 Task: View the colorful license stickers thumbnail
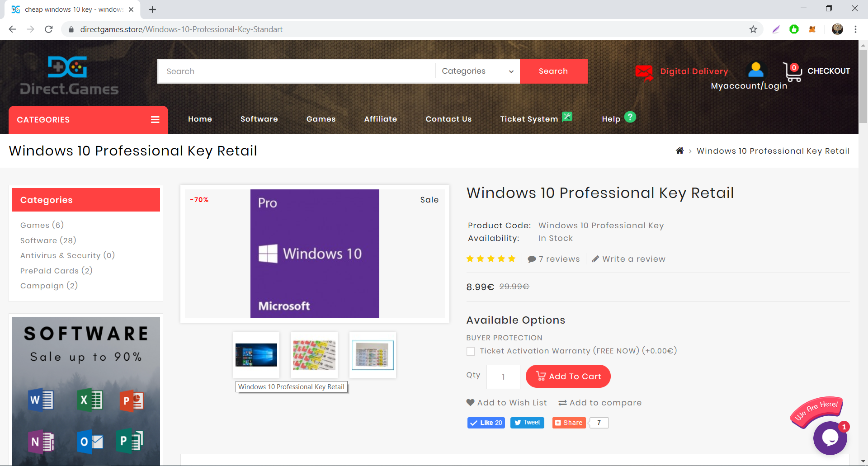pyautogui.click(x=314, y=355)
